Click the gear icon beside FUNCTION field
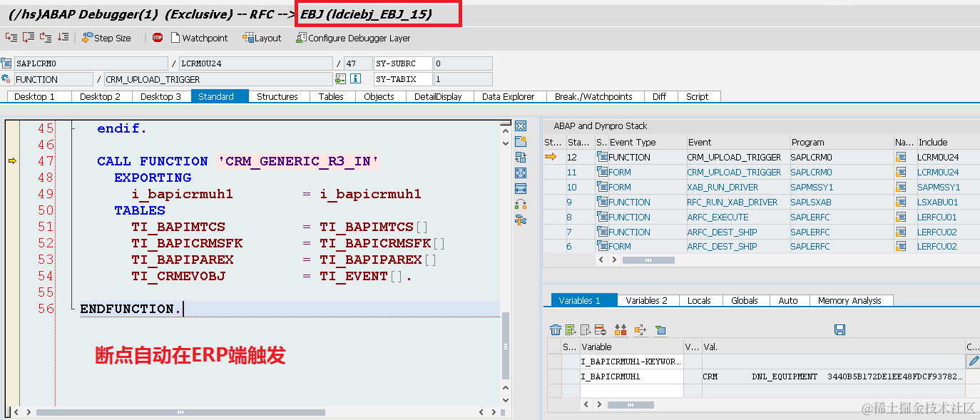 (x=6, y=79)
